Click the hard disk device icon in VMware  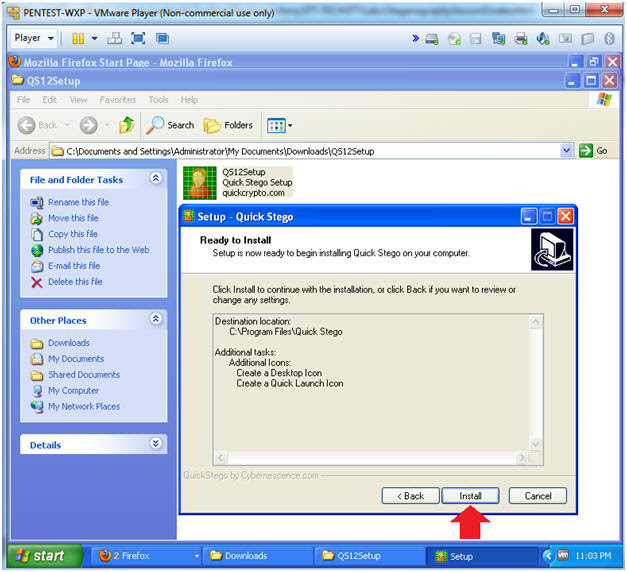[x=432, y=39]
